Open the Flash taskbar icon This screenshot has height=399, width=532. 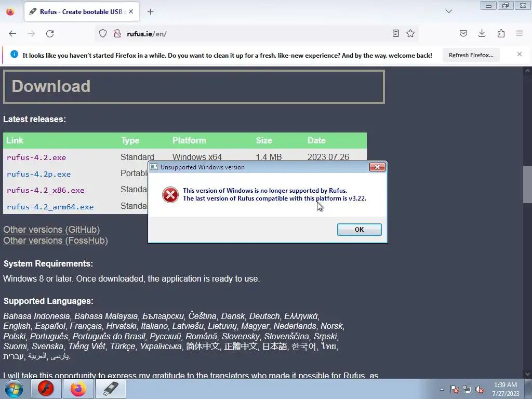coord(46,389)
